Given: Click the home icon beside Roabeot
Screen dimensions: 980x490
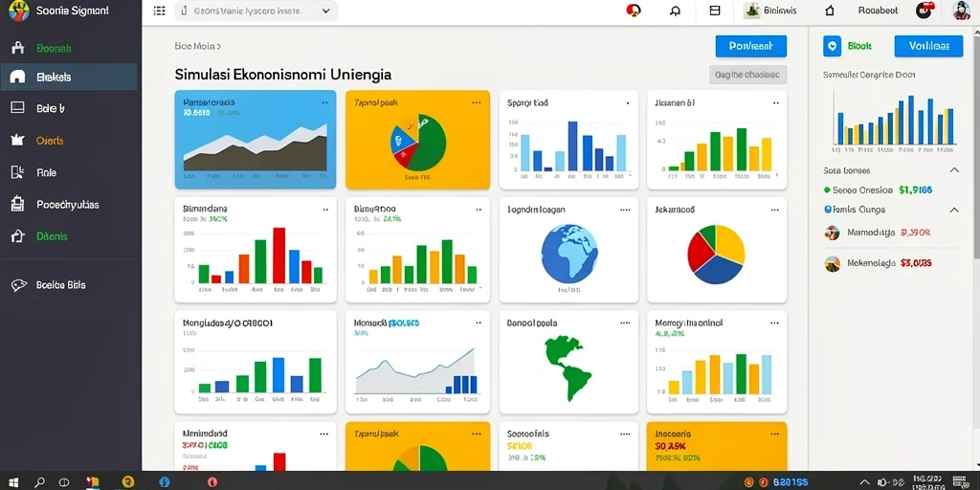Looking at the screenshot, I should click(x=830, y=11).
